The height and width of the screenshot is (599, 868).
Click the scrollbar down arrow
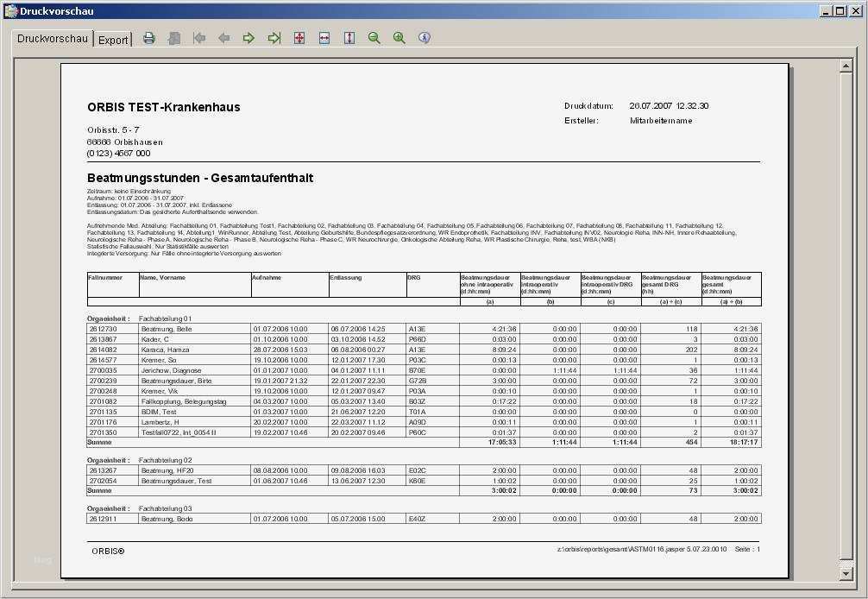tap(846, 573)
